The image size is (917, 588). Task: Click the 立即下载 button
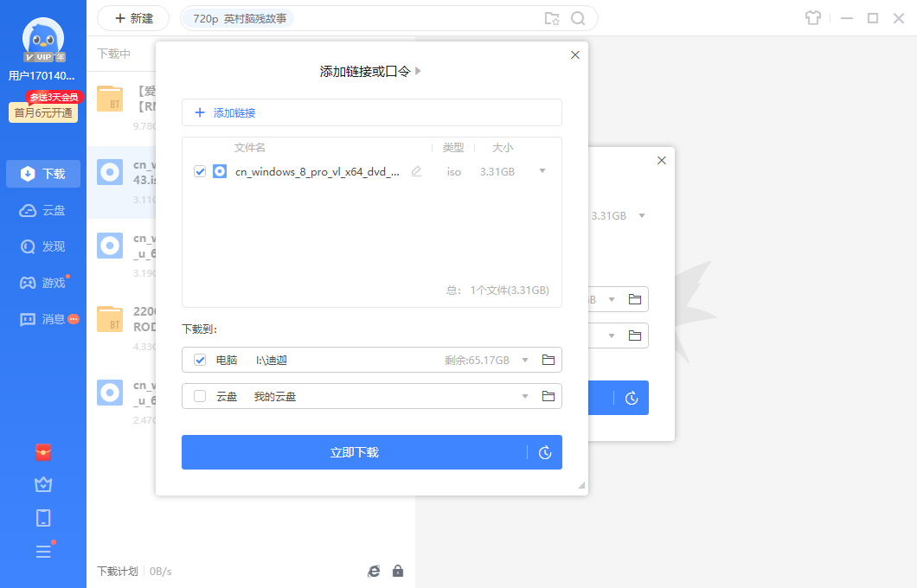[x=354, y=452]
